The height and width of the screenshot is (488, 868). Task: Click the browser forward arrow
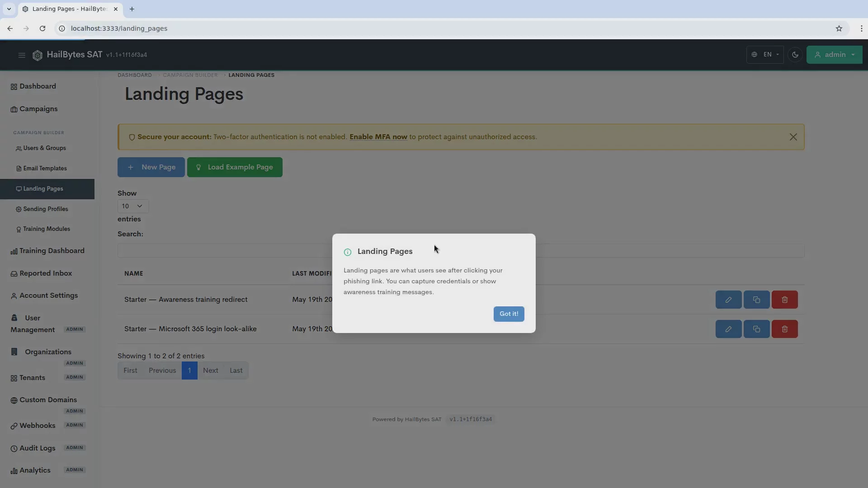26,28
